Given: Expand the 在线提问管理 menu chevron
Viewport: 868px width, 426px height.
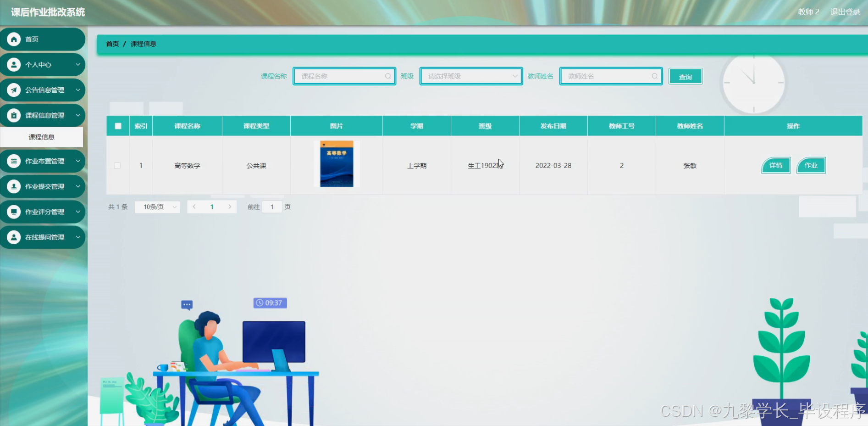Looking at the screenshot, I should coord(78,237).
